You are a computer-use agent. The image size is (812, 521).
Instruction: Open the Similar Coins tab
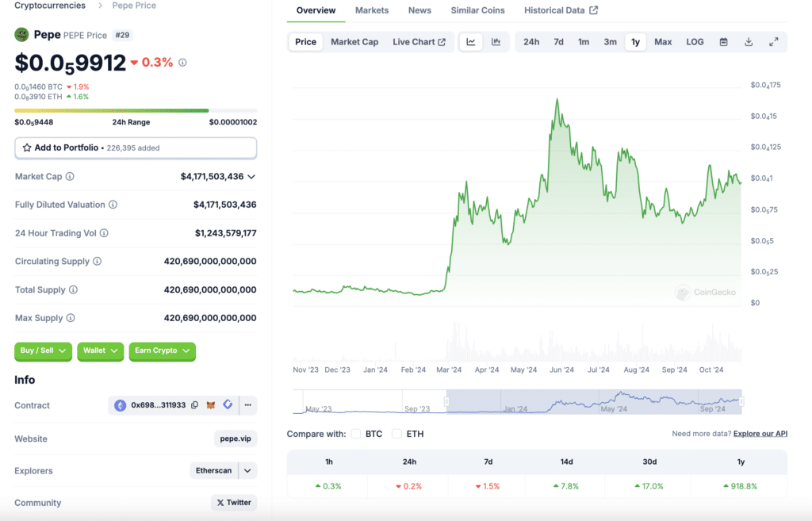click(477, 10)
